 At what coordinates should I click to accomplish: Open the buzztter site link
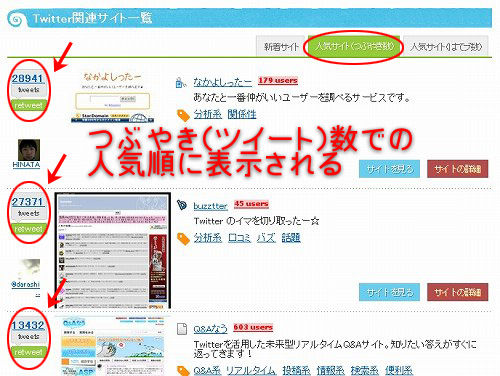[210, 206]
